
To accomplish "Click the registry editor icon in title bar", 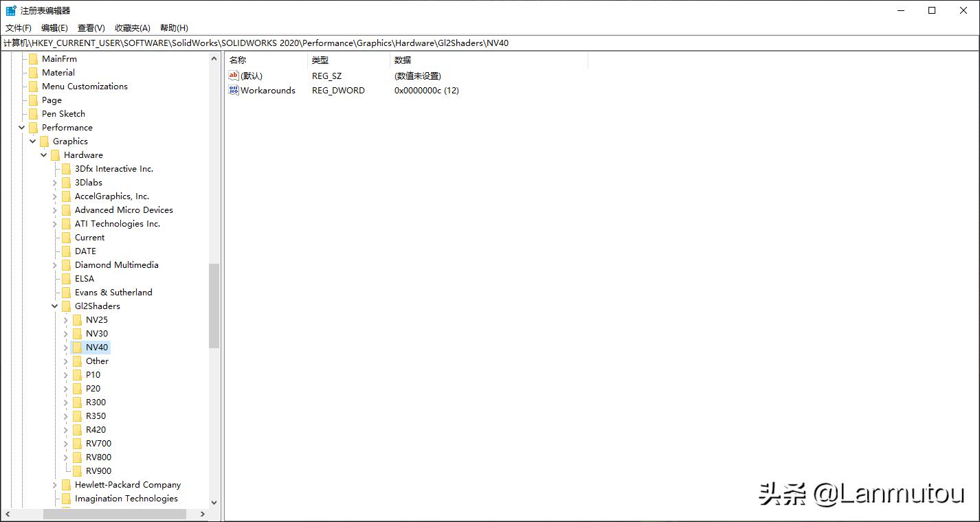I will [x=10, y=10].
